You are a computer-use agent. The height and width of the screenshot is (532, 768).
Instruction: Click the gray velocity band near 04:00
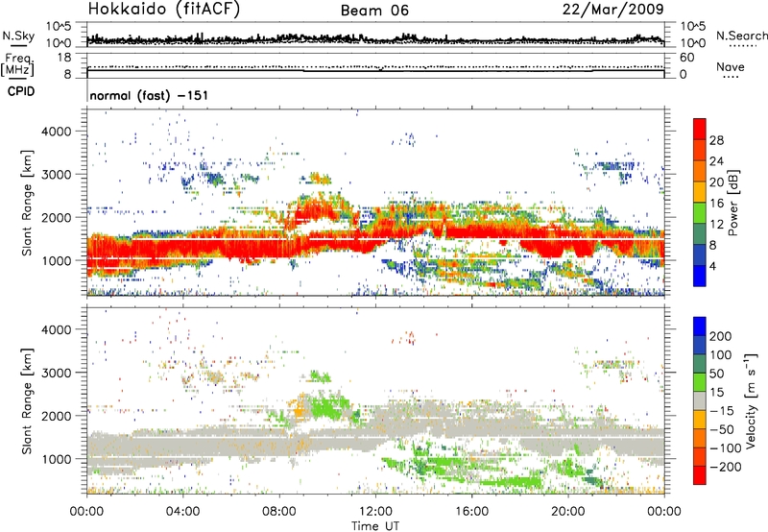coord(182,446)
